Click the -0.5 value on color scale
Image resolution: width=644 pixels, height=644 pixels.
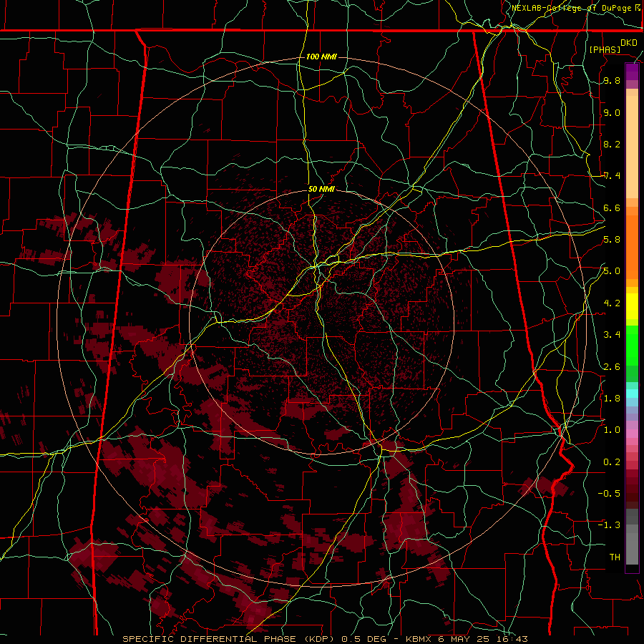(609, 493)
